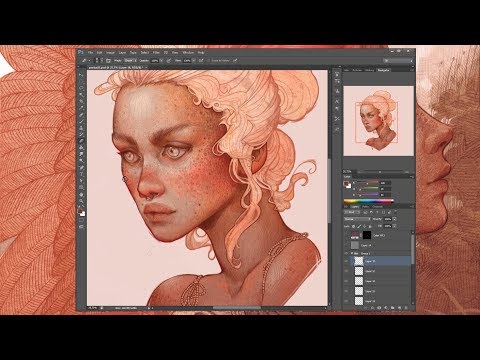Select the highlighted Eraser tool
Viewport: 480px width, 360px height.
click(x=81, y=141)
